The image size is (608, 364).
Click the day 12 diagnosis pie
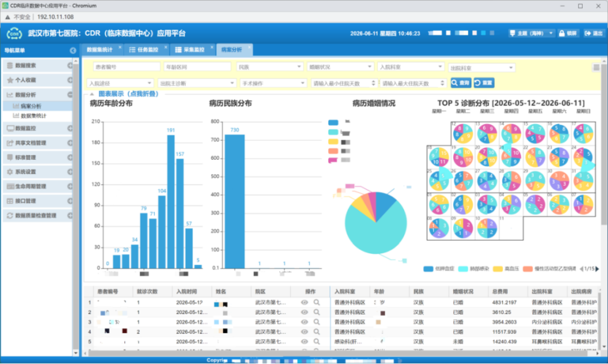(x=463, y=134)
